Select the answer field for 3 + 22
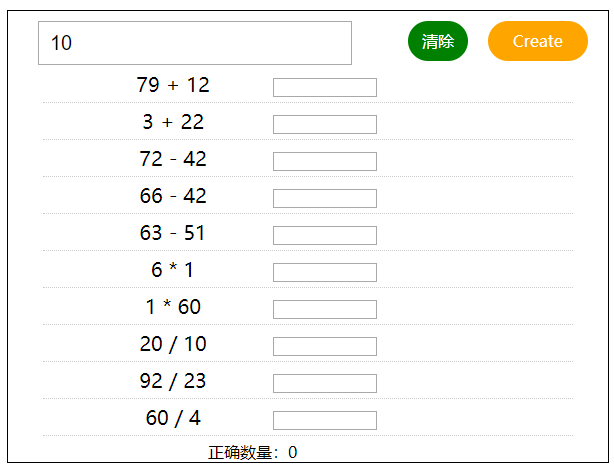The height and width of the screenshot is (471, 614). [x=324, y=124]
